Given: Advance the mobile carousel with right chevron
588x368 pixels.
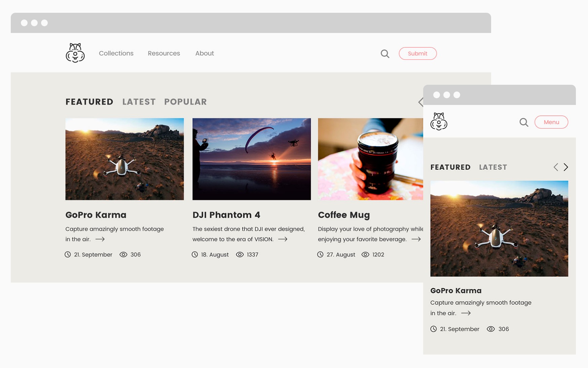Looking at the screenshot, I should [x=566, y=167].
